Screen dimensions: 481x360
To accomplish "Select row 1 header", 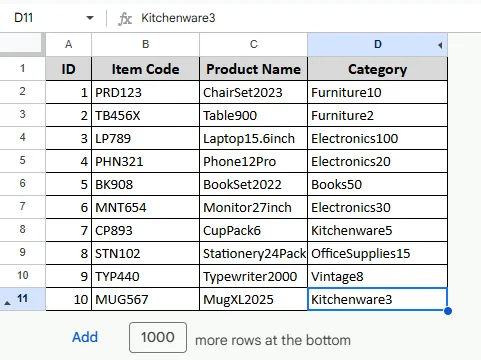I will tap(22, 68).
